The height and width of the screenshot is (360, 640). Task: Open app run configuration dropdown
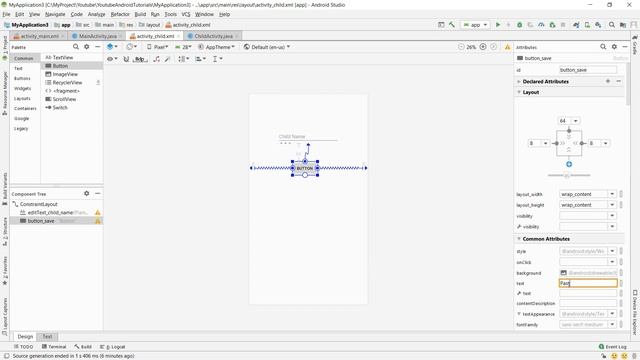475,25
